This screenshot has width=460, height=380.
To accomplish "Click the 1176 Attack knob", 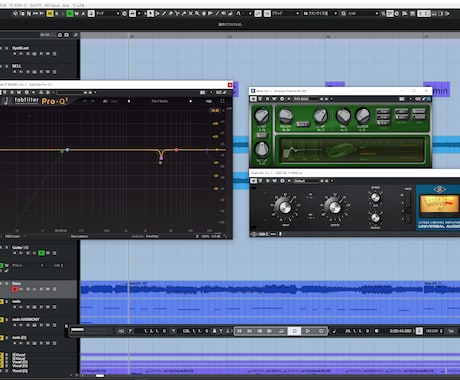I will click(x=375, y=198).
